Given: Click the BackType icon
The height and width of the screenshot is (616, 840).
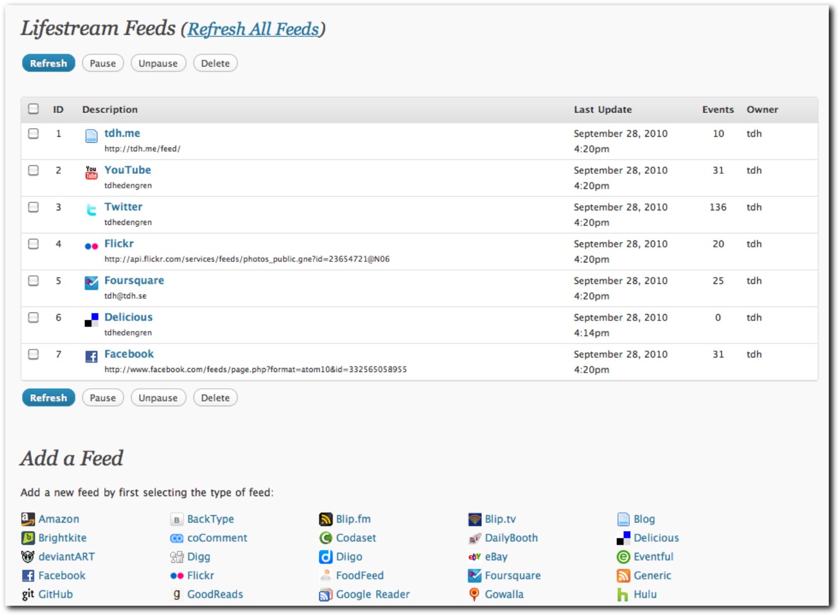Looking at the screenshot, I should 177,519.
